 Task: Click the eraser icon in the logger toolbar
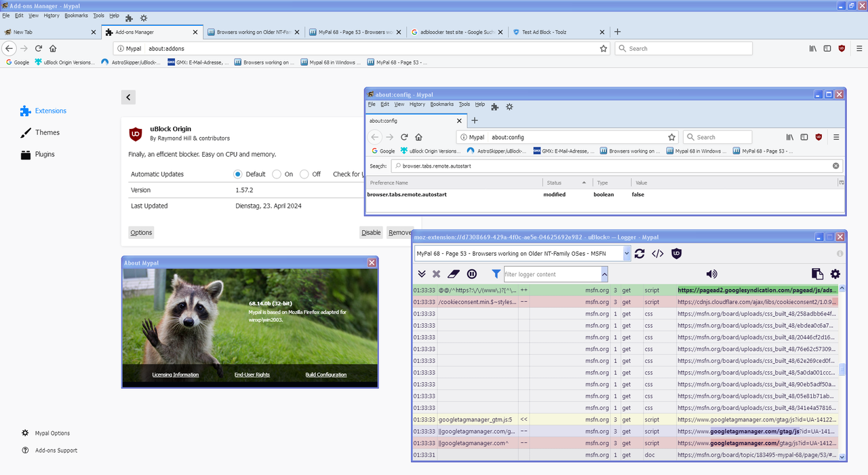click(454, 274)
